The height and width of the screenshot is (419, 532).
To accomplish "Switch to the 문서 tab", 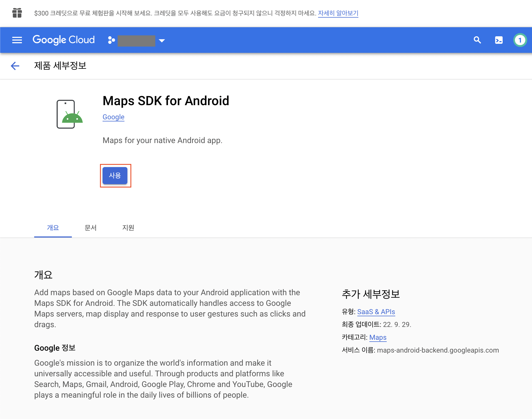I will click(x=91, y=228).
